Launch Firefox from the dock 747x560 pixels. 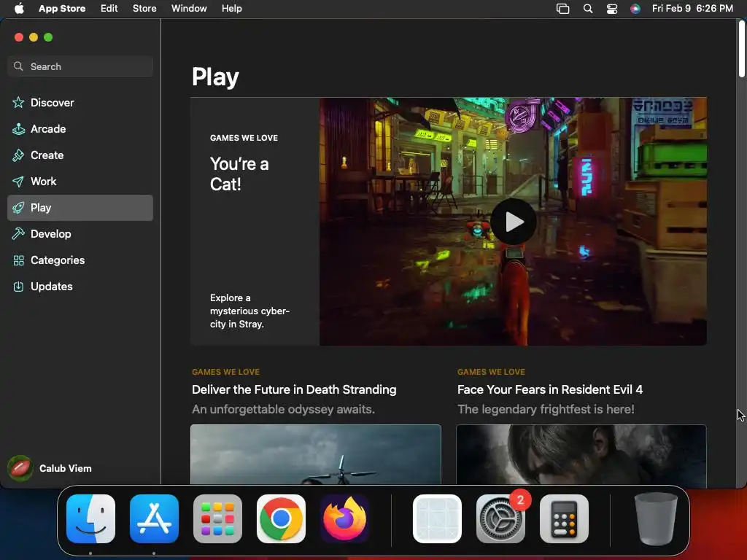[x=344, y=518]
